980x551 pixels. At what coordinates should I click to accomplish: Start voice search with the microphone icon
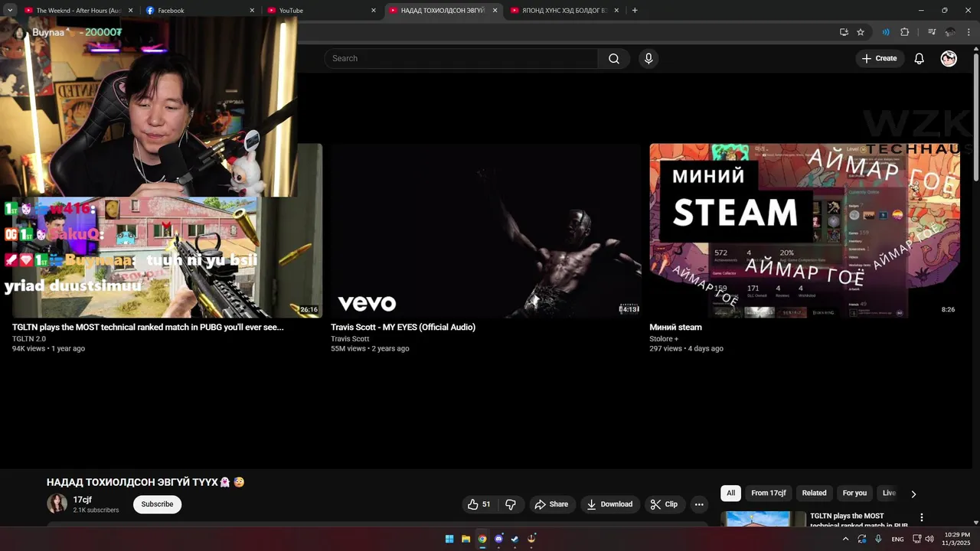648,59
